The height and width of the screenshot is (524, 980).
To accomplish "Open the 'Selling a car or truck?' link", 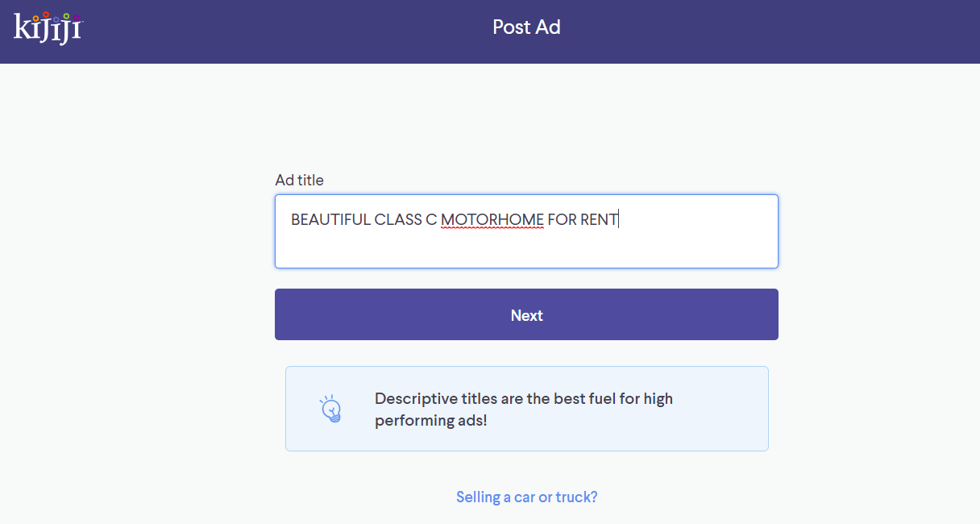I will coord(526,497).
